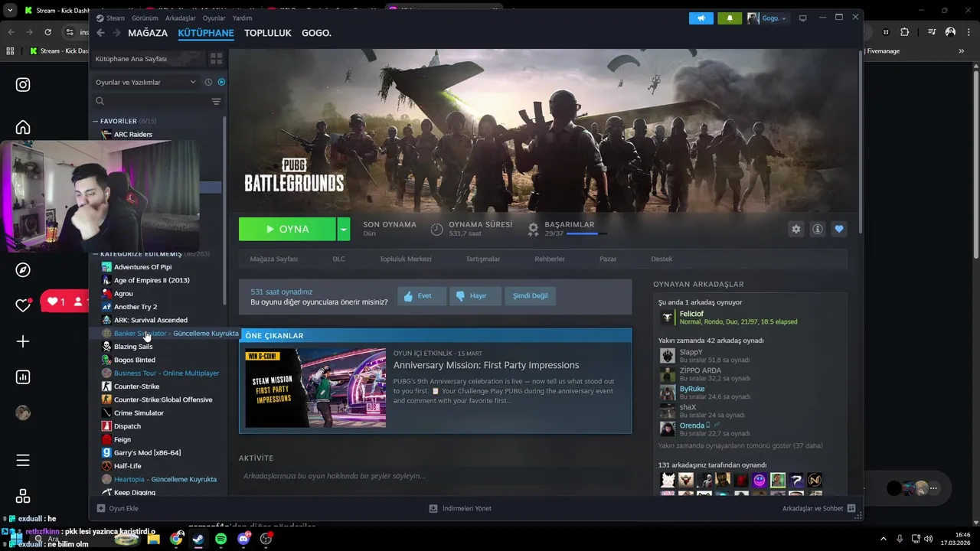The image size is (980, 551).
Task: Open Anniversary Mission event thumbnail
Action: pyautogui.click(x=315, y=387)
